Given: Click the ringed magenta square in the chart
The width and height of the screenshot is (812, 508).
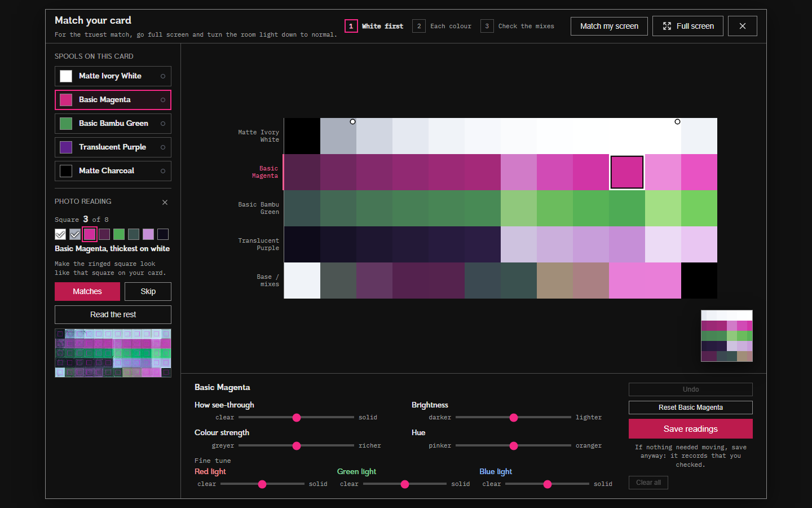Looking at the screenshot, I should coord(627,172).
